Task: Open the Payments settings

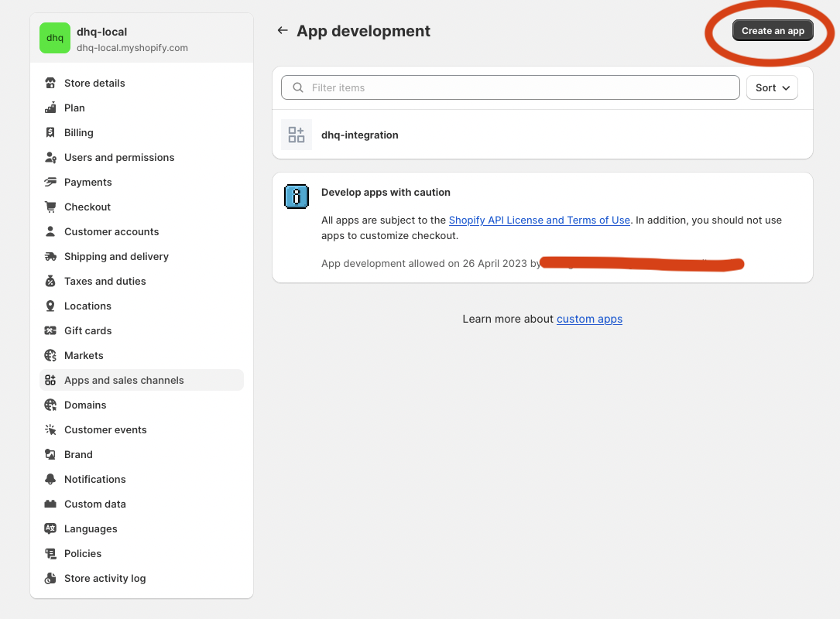Action: (x=142, y=182)
